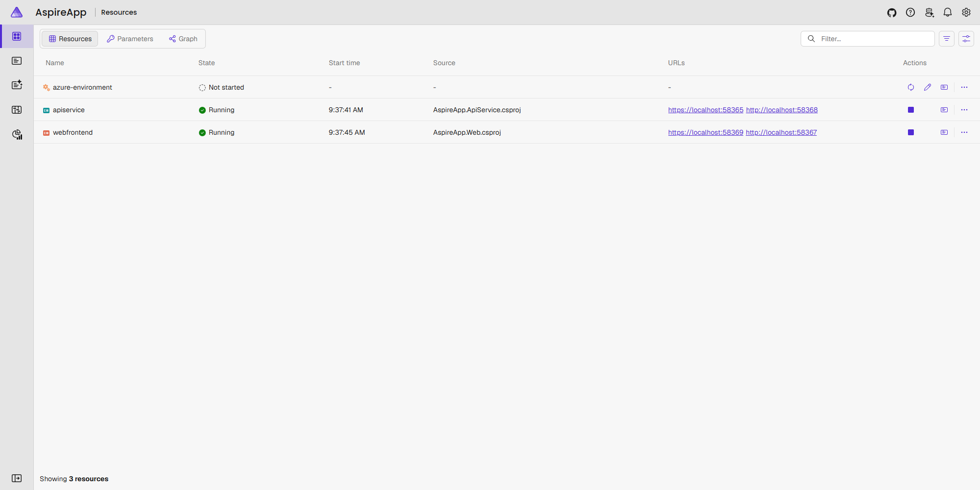Click the Running state of webfrontend

(221, 132)
